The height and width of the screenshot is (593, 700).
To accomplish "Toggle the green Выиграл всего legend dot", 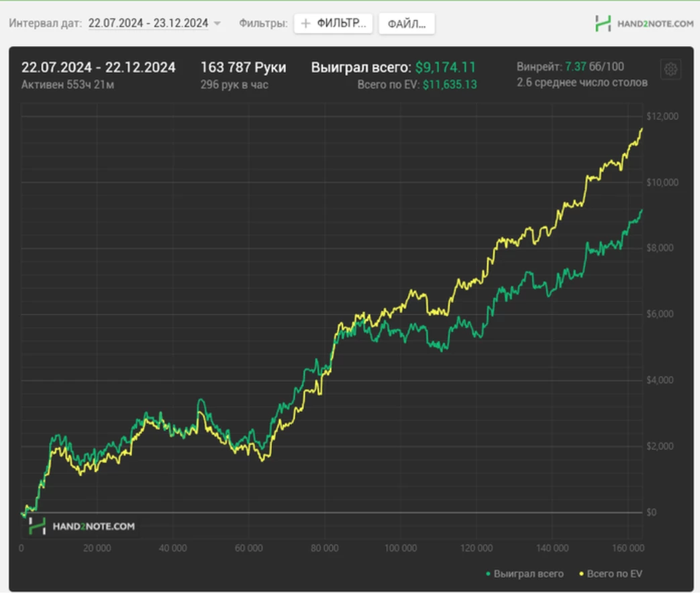I will (488, 574).
